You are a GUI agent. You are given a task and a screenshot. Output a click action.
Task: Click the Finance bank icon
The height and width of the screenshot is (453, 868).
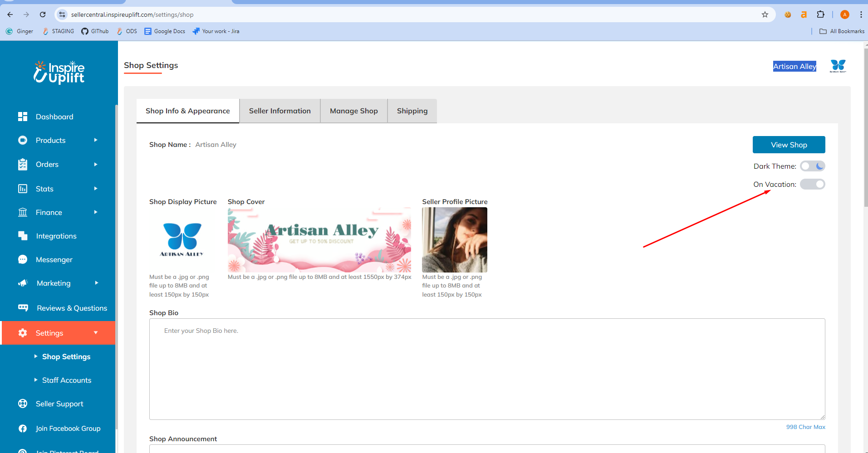click(23, 212)
